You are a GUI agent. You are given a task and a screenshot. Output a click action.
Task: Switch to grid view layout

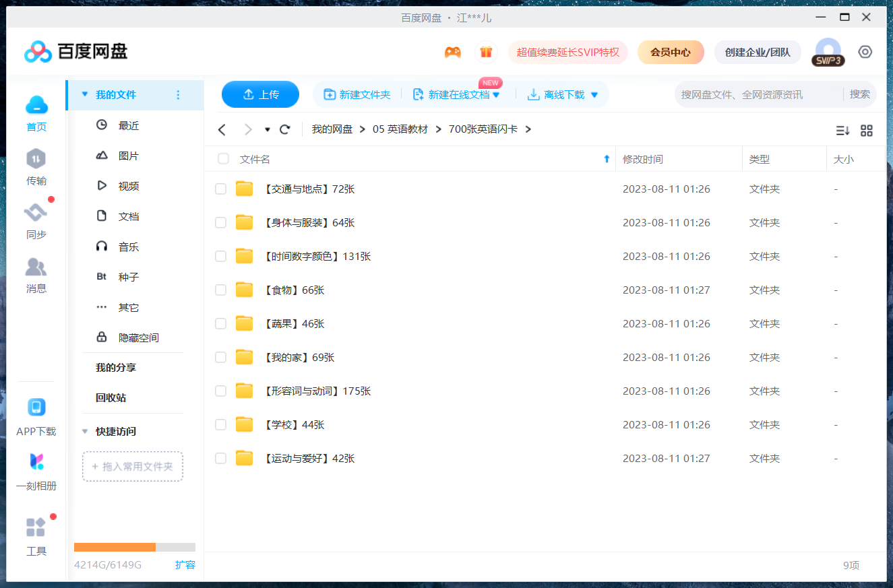coord(867,131)
